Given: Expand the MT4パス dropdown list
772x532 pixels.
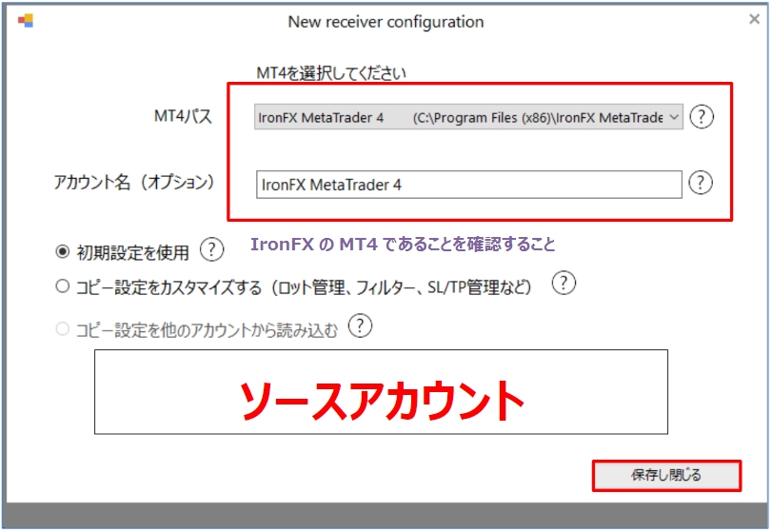Looking at the screenshot, I should pyautogui.click(x=674, y=117).
